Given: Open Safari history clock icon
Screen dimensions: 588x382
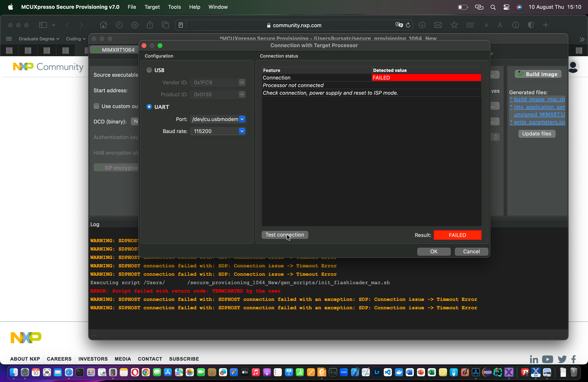Looking at the screenshot, I should click(x=119, y=25).
